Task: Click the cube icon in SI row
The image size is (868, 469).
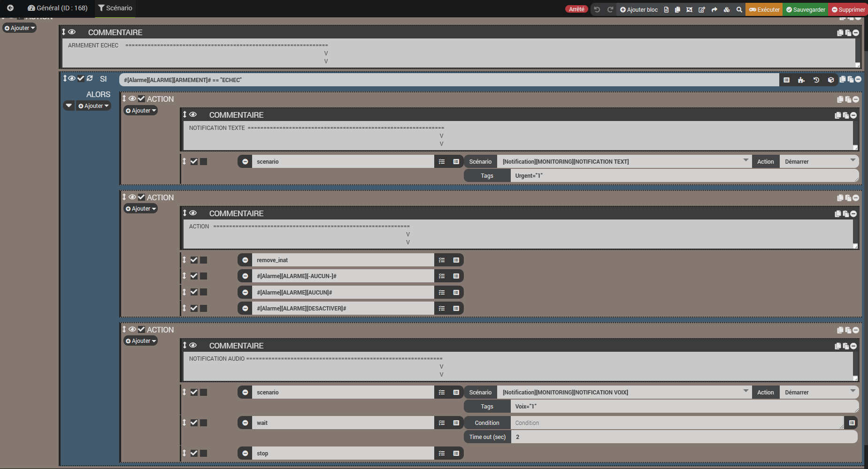Action: click(x=831, y=80)
